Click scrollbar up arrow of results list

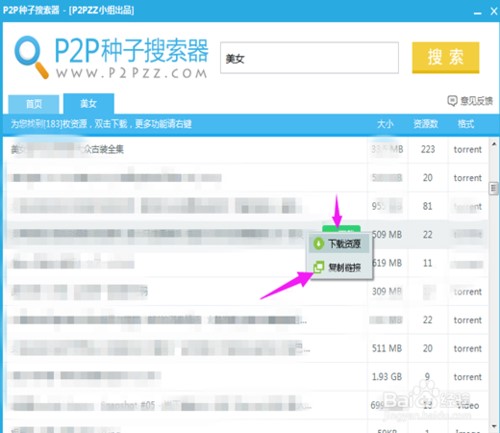coord(494,144)
